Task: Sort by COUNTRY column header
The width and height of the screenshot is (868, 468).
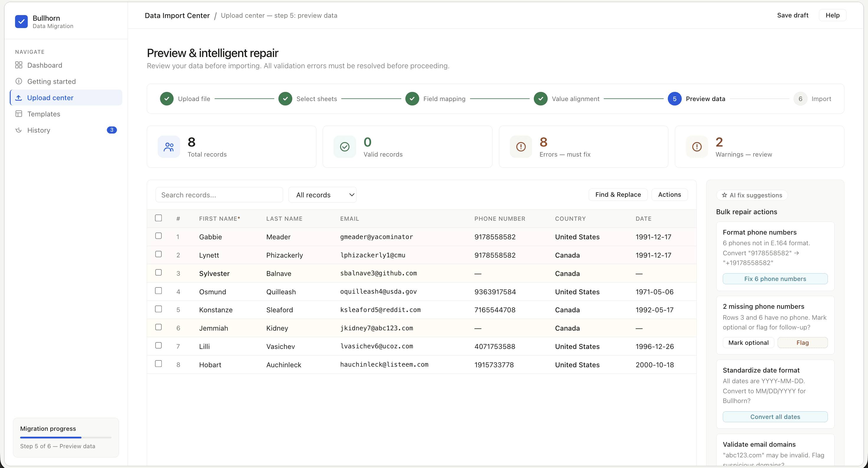Action: 570,219
